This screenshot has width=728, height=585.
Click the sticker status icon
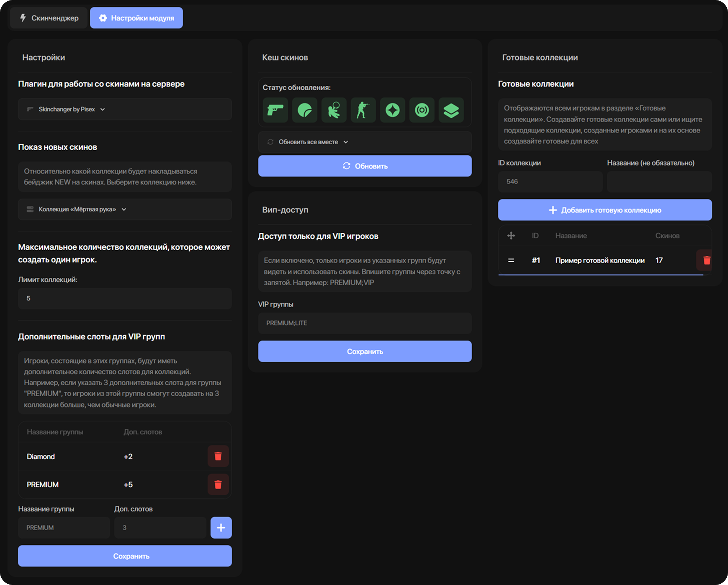coord(305,110)
